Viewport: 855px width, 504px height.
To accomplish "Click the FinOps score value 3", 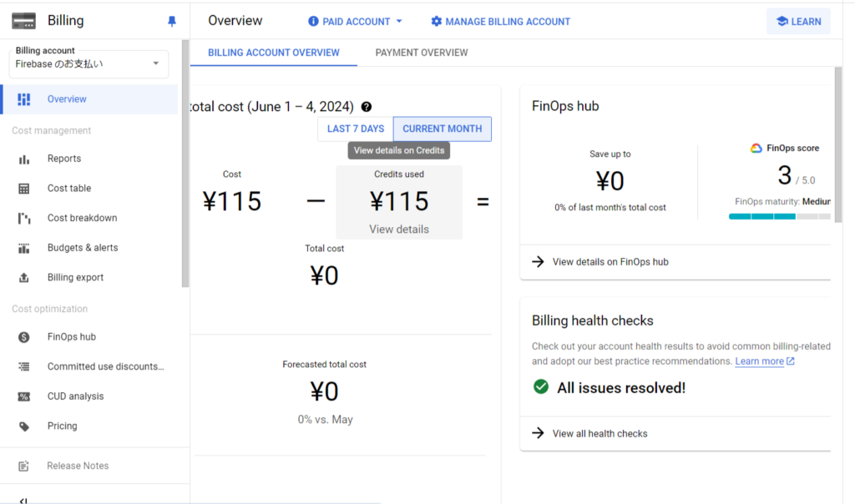I will tap(784, 175).
